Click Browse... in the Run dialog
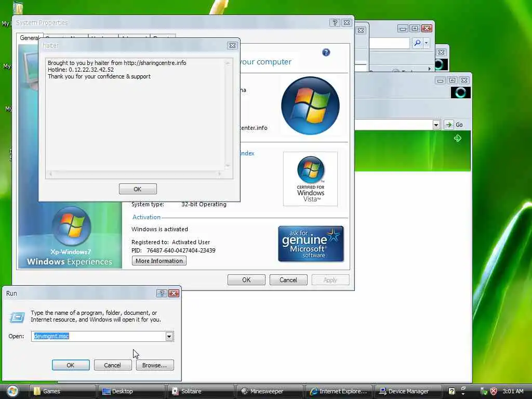 [155, 365]
